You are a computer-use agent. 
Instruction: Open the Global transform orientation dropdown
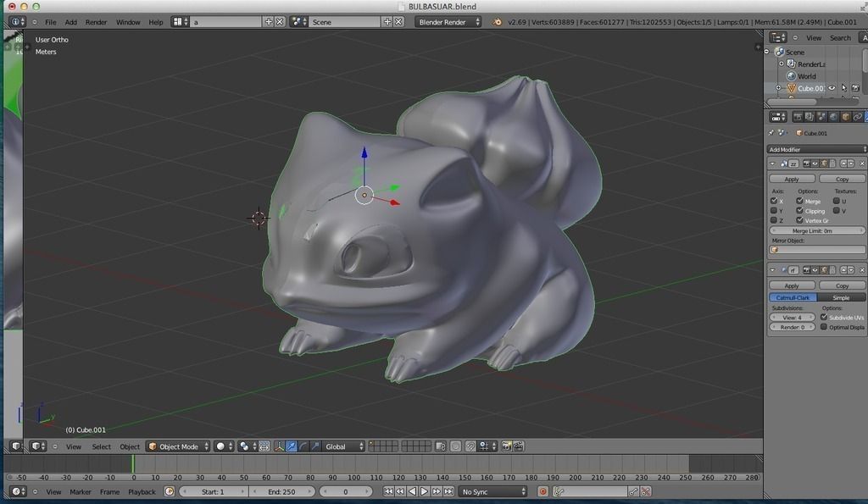pos(343,446)
